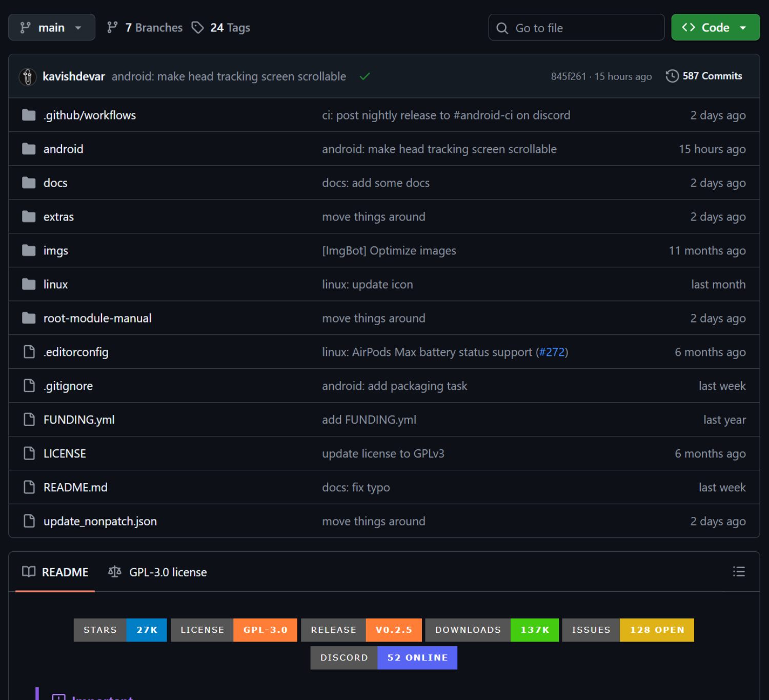Click the License GPL-3.0 badge
Screen dimensions: 769x700
point(234,630)
